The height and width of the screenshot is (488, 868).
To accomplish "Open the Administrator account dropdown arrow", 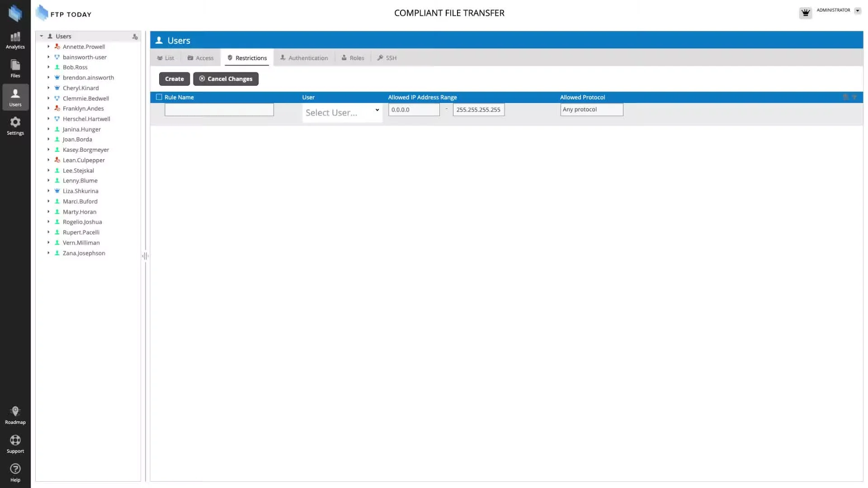I will [x=858, y=11].
